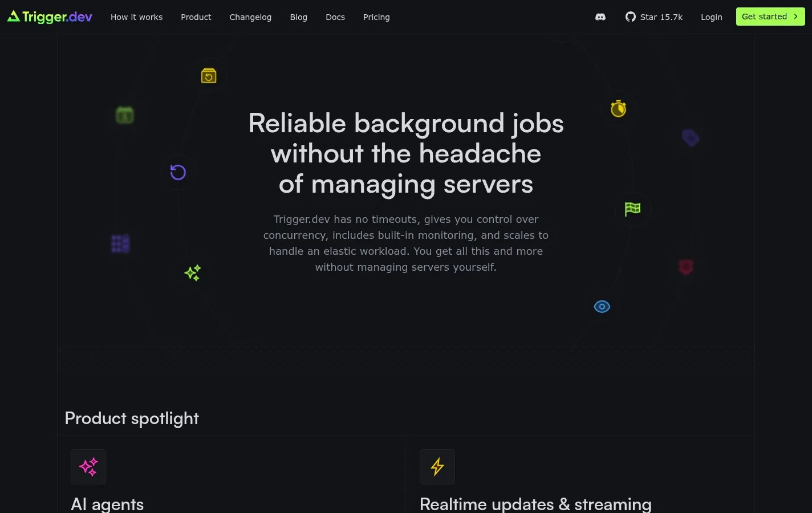Click the pink sparkles AI agents icon
The width and height of the screenshot is (812, 513).
pos(88,467)
